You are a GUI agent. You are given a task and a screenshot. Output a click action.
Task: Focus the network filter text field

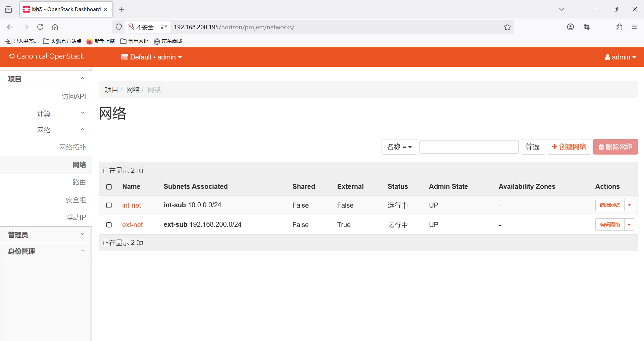469,147
